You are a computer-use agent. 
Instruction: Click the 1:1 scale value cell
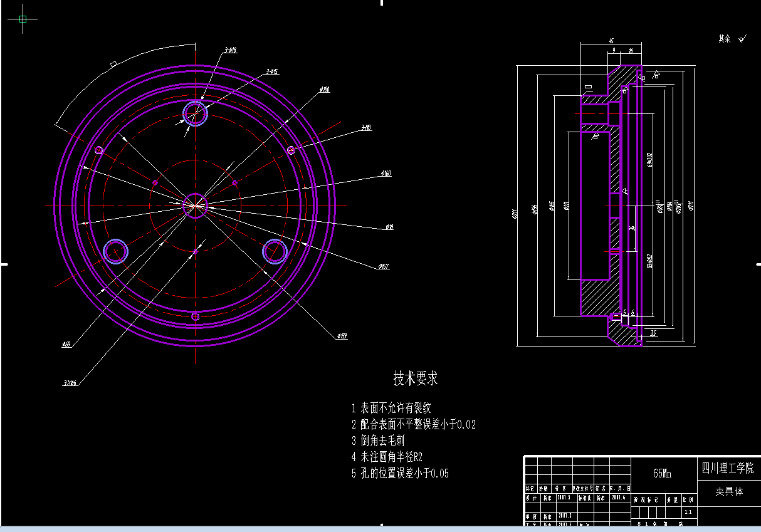(688, 511)
